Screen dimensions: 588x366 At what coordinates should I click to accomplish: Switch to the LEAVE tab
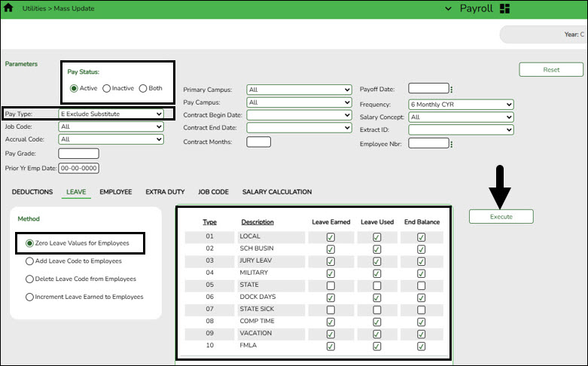pos(76,191)
